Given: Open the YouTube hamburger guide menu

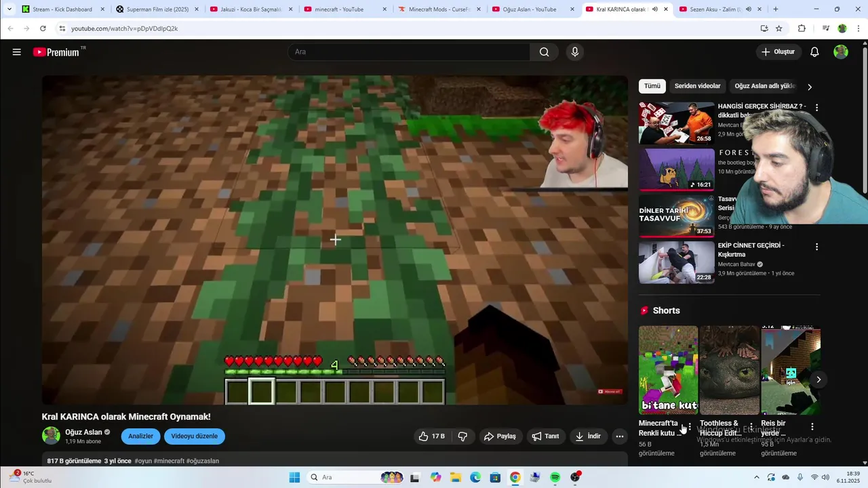Looking at the screenshot, I should click(16, 52).
